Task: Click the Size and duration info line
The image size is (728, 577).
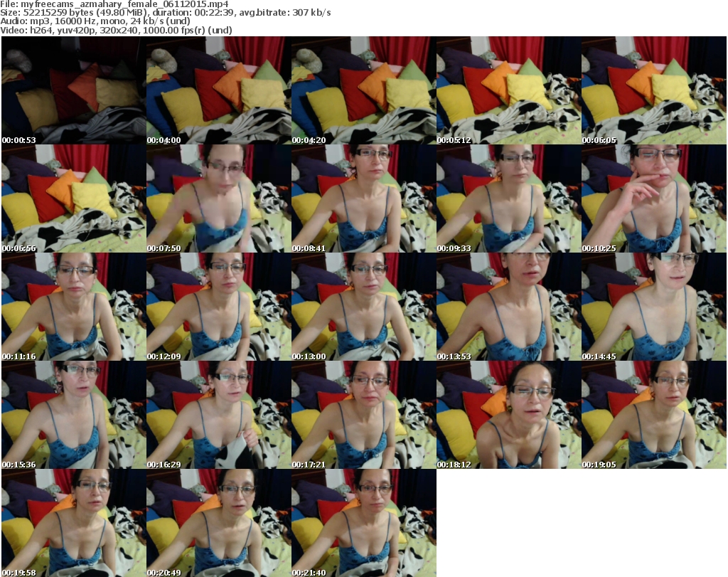Action: (x=166, y=13)
